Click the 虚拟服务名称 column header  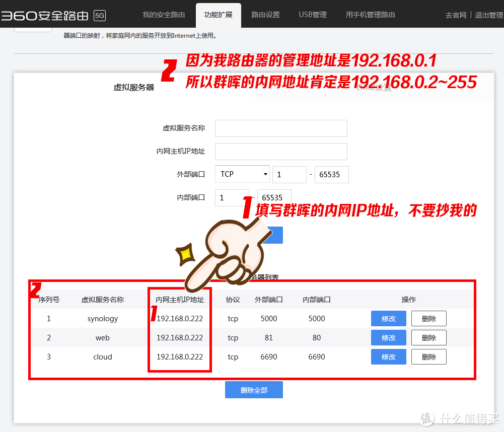coord(103,300)
